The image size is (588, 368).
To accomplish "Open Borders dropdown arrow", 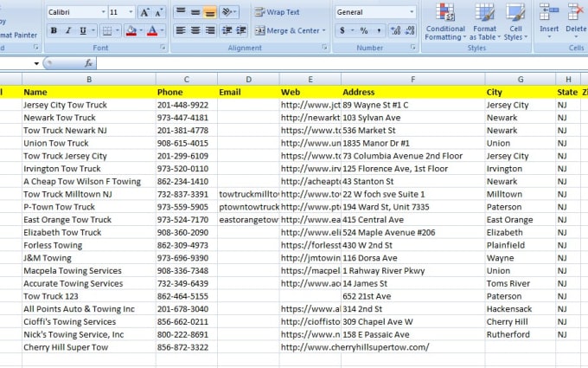I will 118,30.
